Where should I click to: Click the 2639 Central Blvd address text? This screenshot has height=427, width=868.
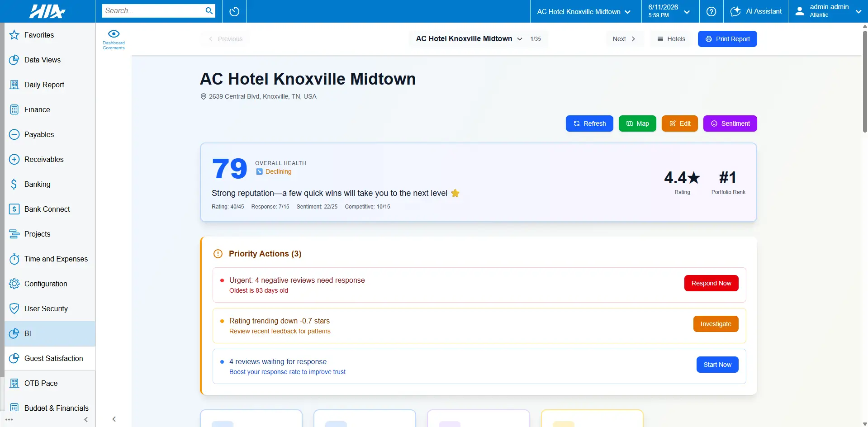pos(262,96)
